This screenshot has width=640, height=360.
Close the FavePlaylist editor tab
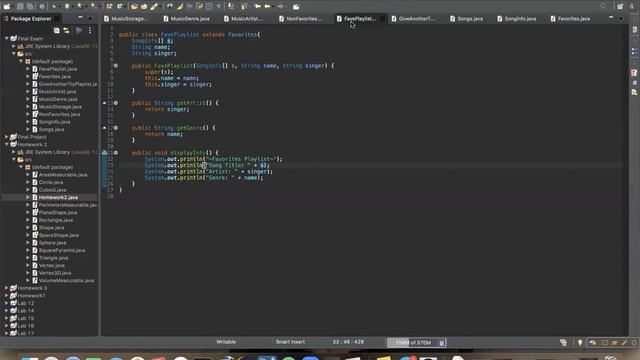point(382,19)
